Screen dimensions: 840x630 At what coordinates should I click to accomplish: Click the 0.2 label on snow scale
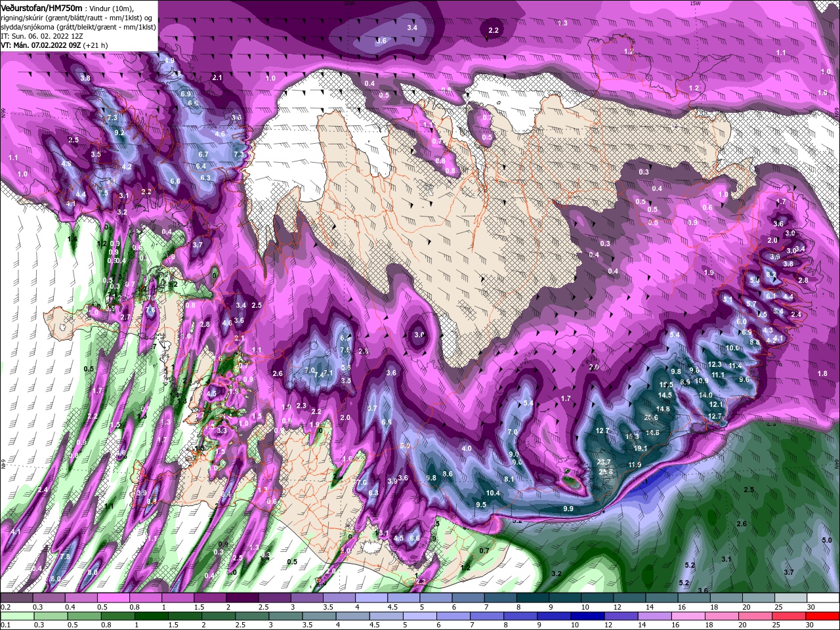coord(5,607)
